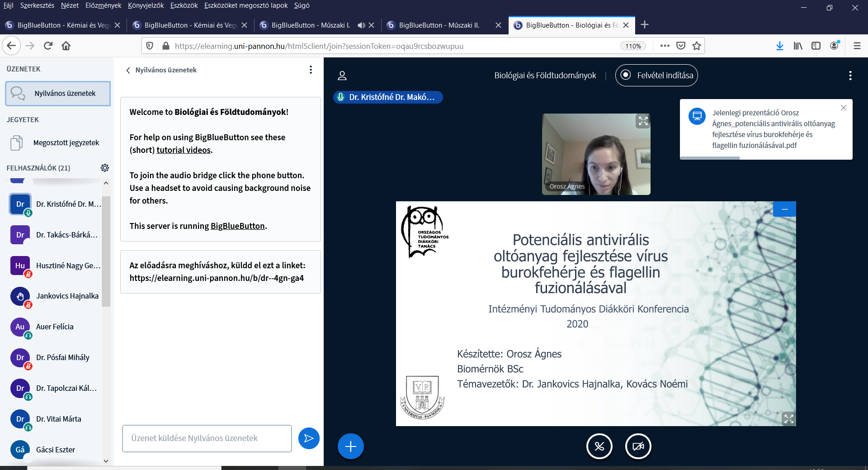The width and height of the screenshot is (868, 470).
Task: Click the user list toggle person icon
Action: (342, 76)
